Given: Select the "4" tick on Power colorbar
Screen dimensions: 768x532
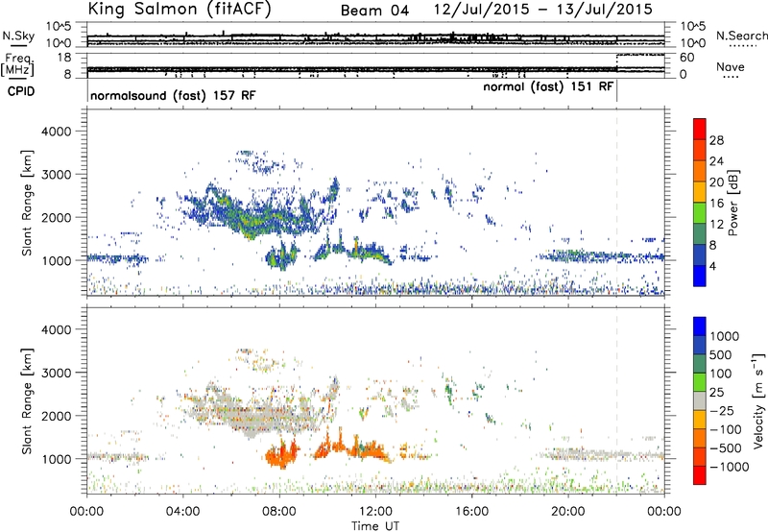Looking at the screenshot, I should pyautogui.click(x=712, y=266).
